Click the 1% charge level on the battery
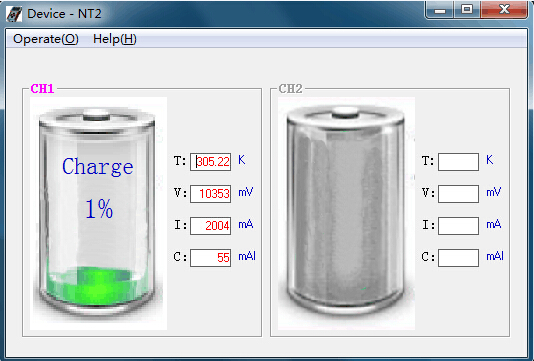This screenshot has width=534, height=361. click(x=99, y=208)
